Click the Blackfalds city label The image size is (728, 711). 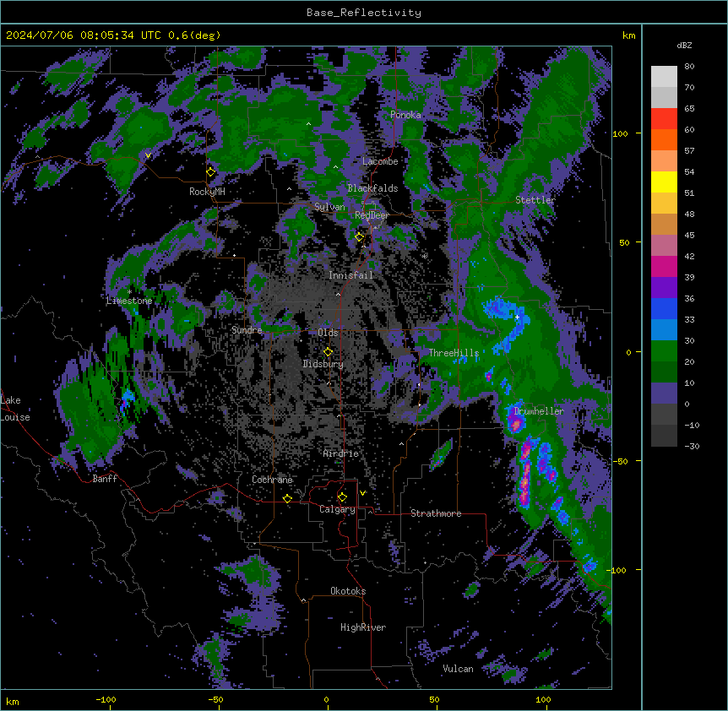(372, 188)
